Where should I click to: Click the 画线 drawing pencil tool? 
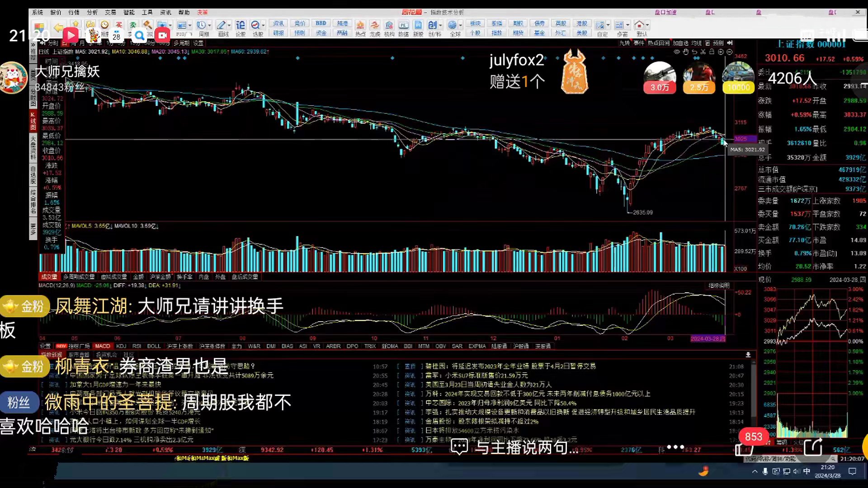click(x=221, y=25)
